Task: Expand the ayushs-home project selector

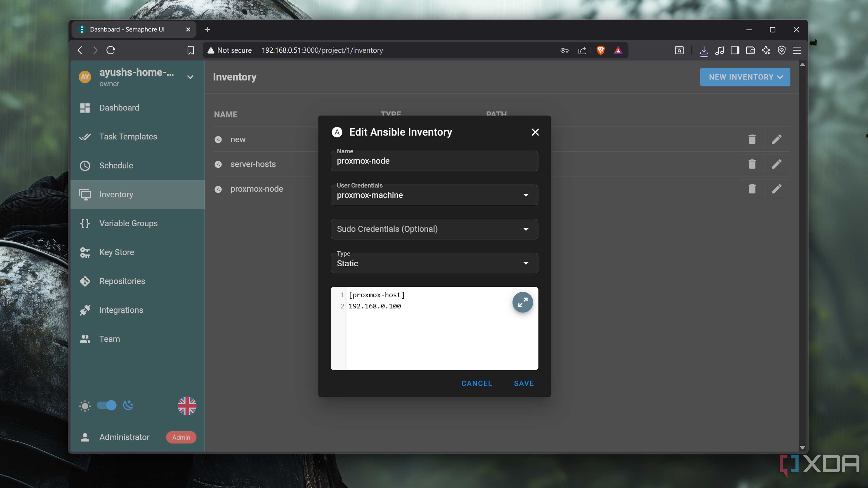Action: point(190,77)
